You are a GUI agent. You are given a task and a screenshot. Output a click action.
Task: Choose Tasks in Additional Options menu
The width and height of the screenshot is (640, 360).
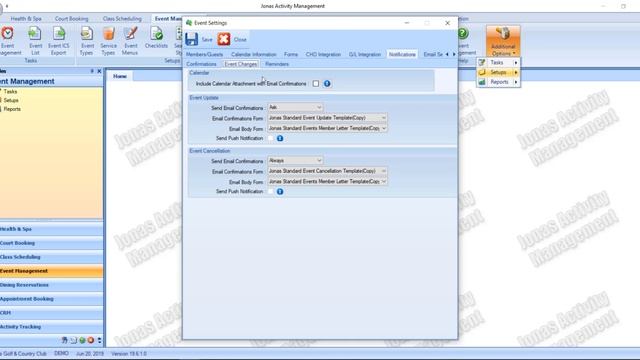click(498, 62)
